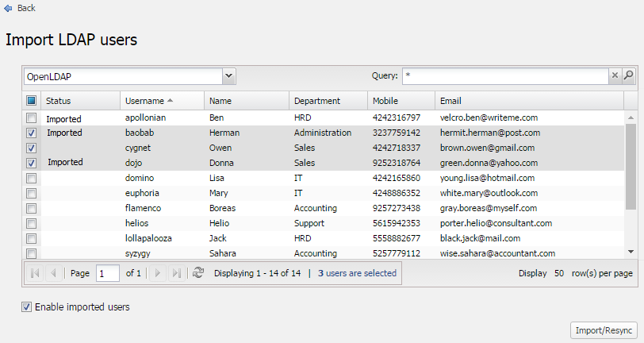Uncheck the cygnet row checkbox

click(x=31, y=148)
